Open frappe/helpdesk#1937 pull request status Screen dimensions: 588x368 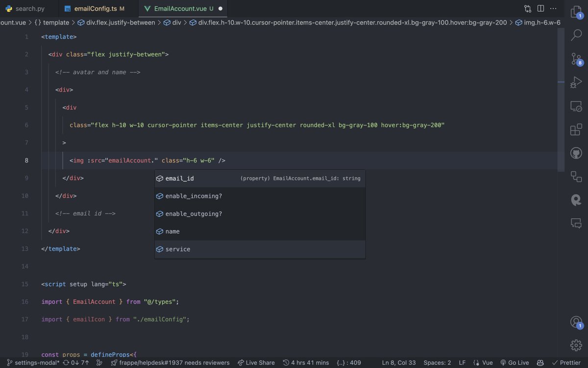point(171,363)
